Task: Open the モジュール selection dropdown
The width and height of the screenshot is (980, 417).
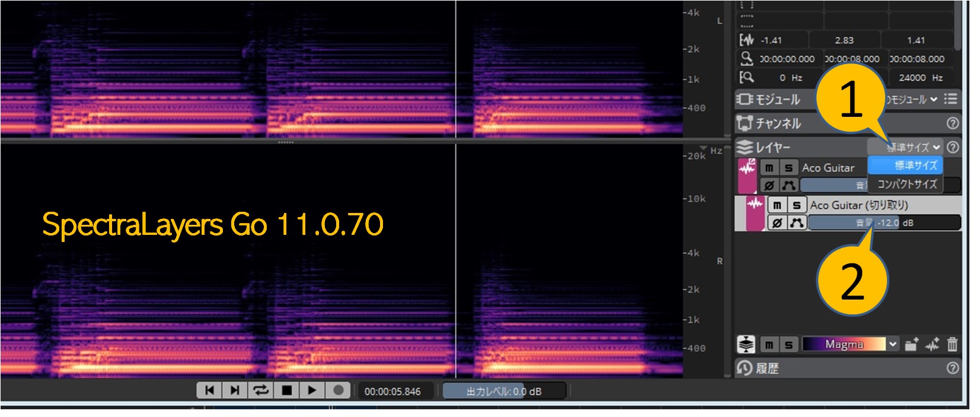Action: [913, 99]
